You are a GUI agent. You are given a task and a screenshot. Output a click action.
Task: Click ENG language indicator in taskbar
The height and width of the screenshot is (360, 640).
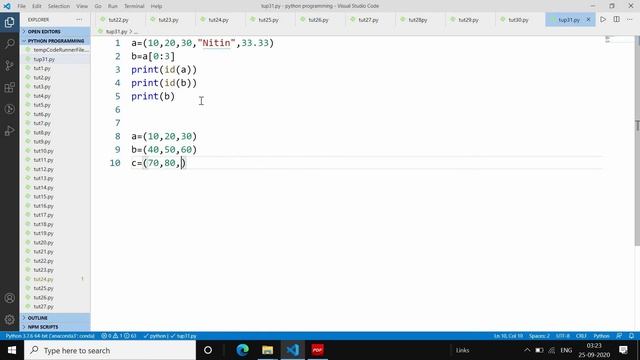pyautogui.click(x=566, y=350)
